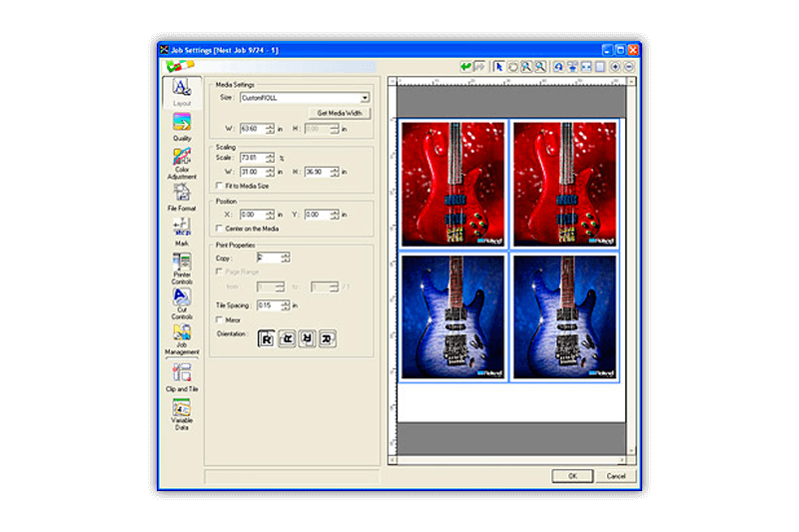Click the green undo arrow icon

[x=466, y=67]
